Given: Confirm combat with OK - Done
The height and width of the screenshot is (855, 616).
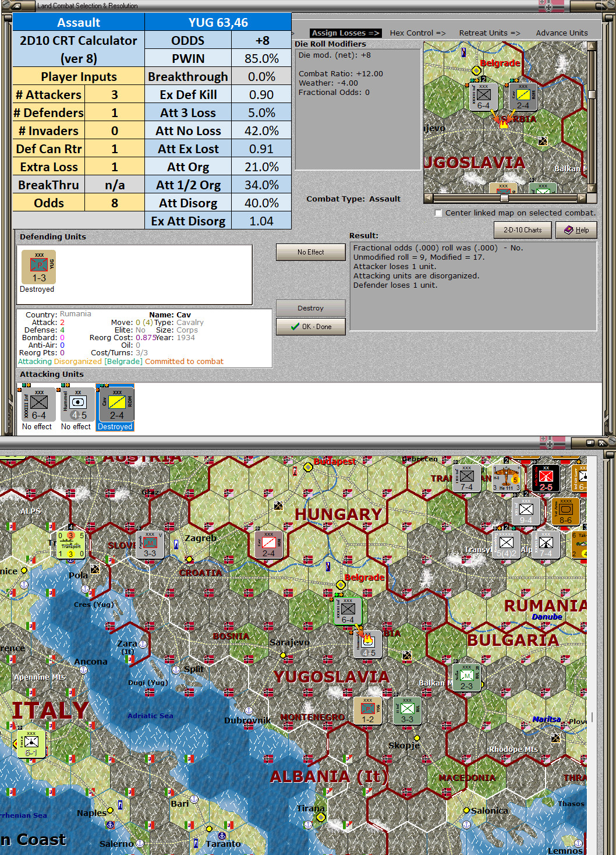Looking at the screenshot, I should tap(310, 326).
